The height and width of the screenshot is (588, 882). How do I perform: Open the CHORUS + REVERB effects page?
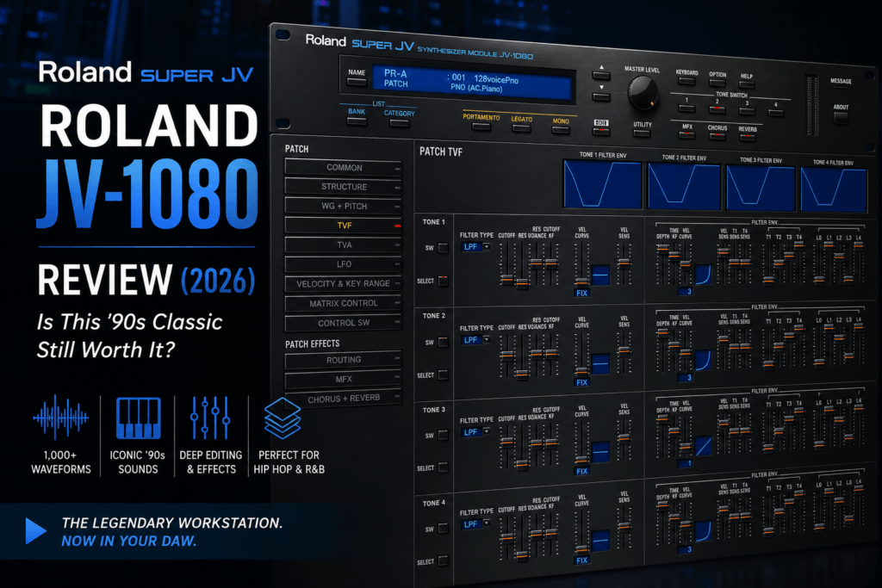point(343,399)
